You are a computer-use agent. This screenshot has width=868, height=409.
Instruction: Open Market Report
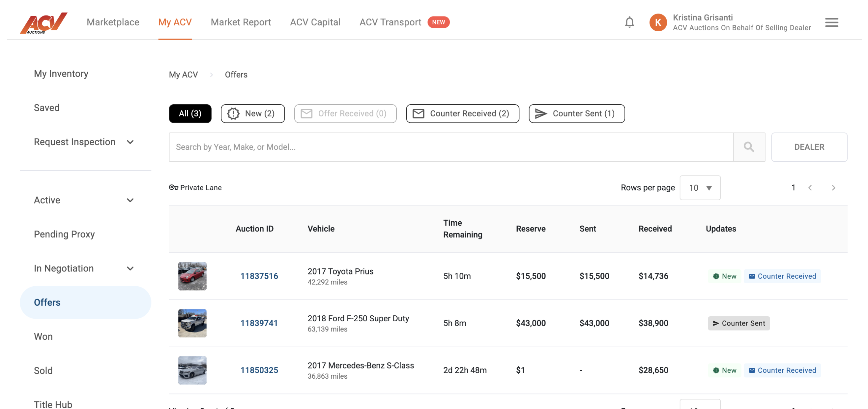pyautogui.click(x=241, y=22)
